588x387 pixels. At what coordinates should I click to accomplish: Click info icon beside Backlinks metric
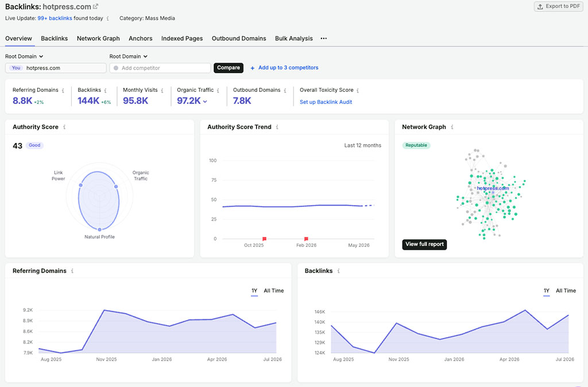106,90
